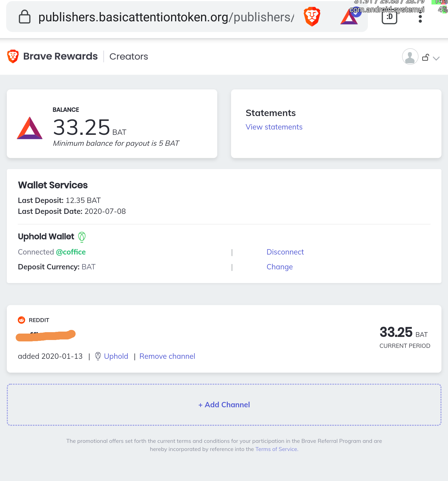448x481 pixels.
Task: Click the Uphold Wallet heading
Action: point(46,237)
